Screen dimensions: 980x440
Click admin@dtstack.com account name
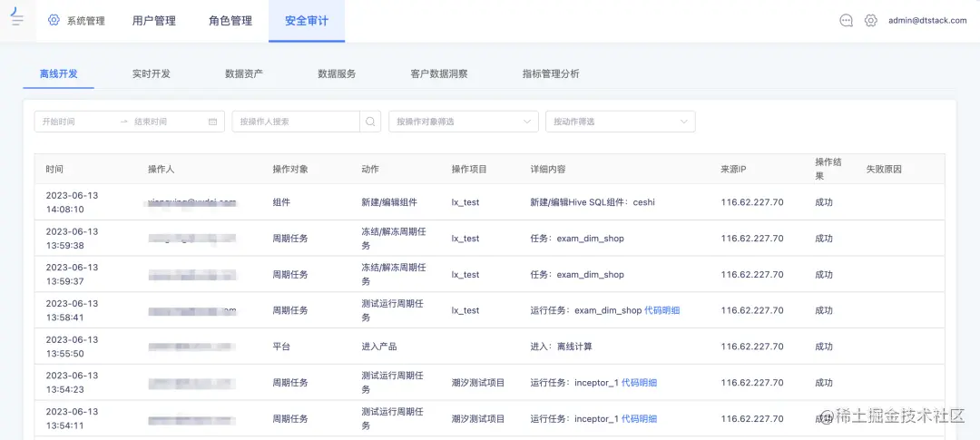(x=927, y=21)
